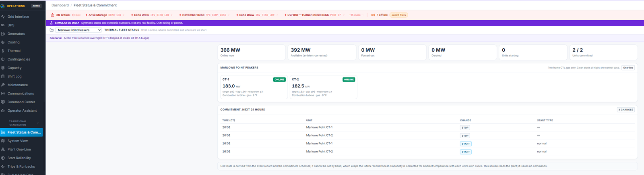The height and width of the screenshot is (175, 644).
Task: Click the Juliett Flats offline pill
Action: pos(398,15)
